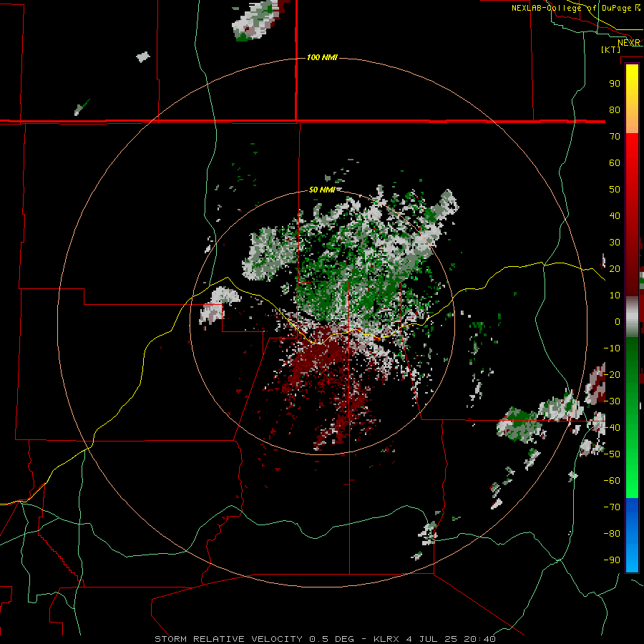Select the "-90" scale label
Viewport: 644px width, 644px height.
pyautogui.click(x=612, y=560)
